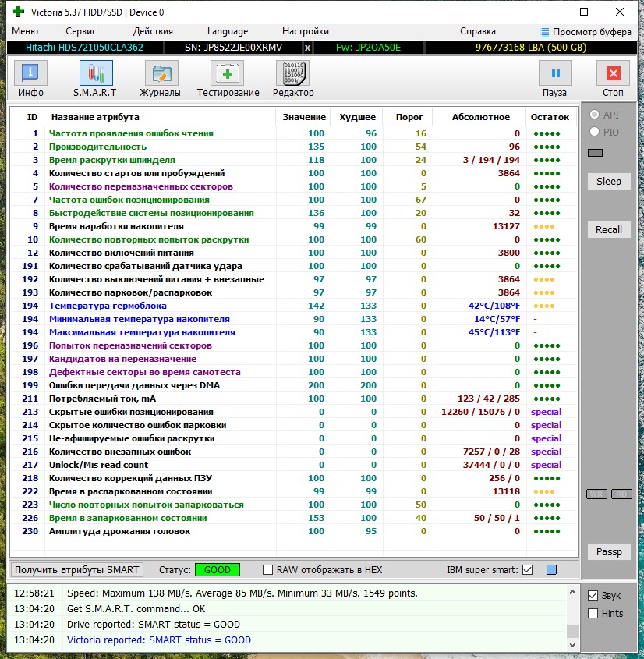
Task: Click the 976773168 LBA (500 GB) label
Action: tap(531, 48)
